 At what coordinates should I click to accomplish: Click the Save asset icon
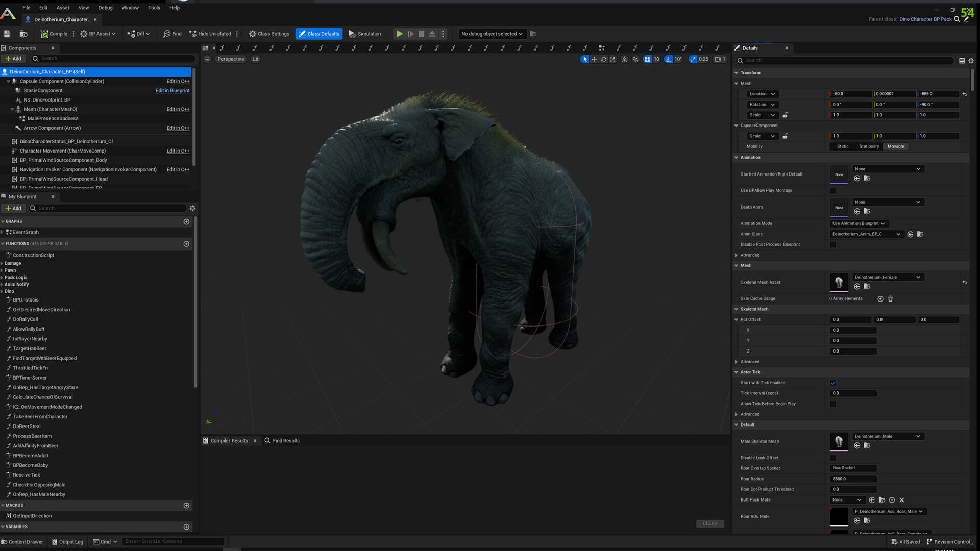[7, 34]
